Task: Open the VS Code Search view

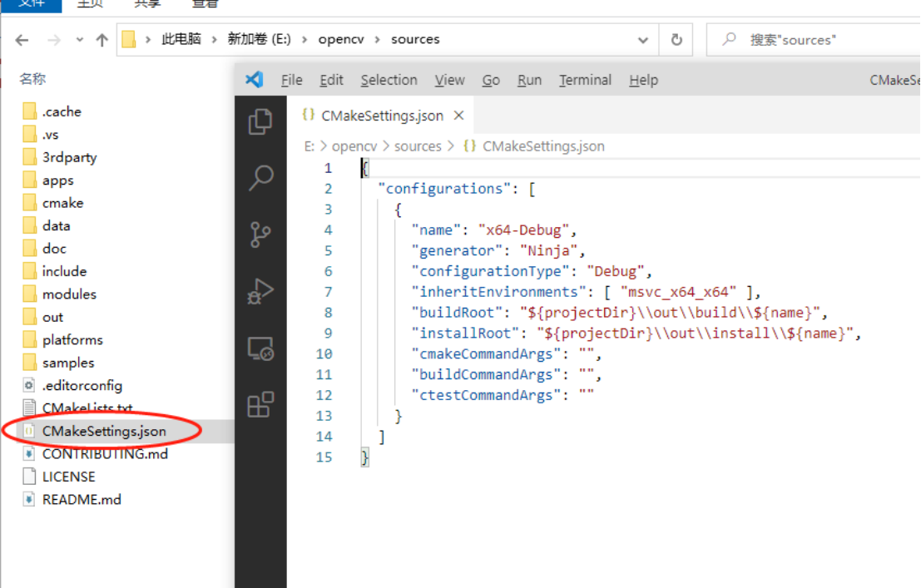Action: point(260,177)
